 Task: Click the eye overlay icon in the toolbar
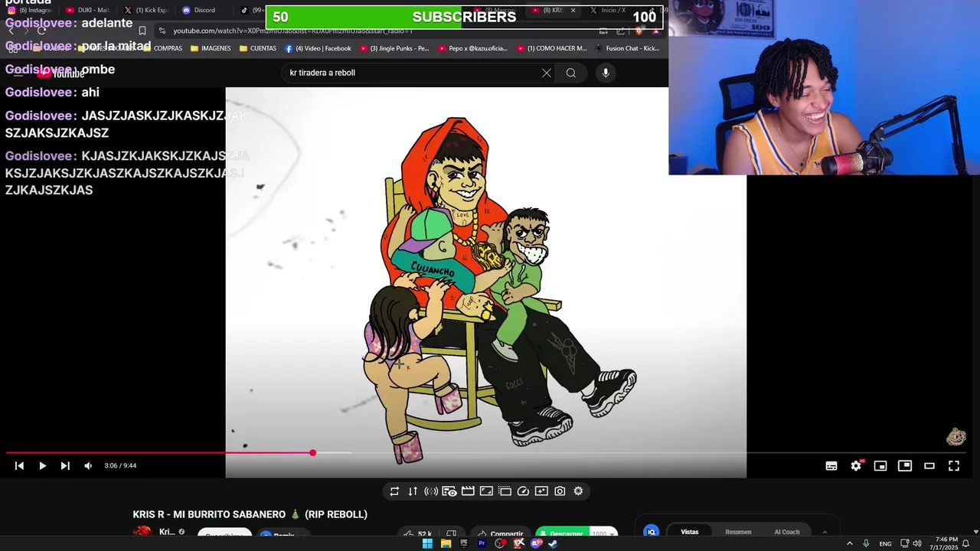click(449, 491)
